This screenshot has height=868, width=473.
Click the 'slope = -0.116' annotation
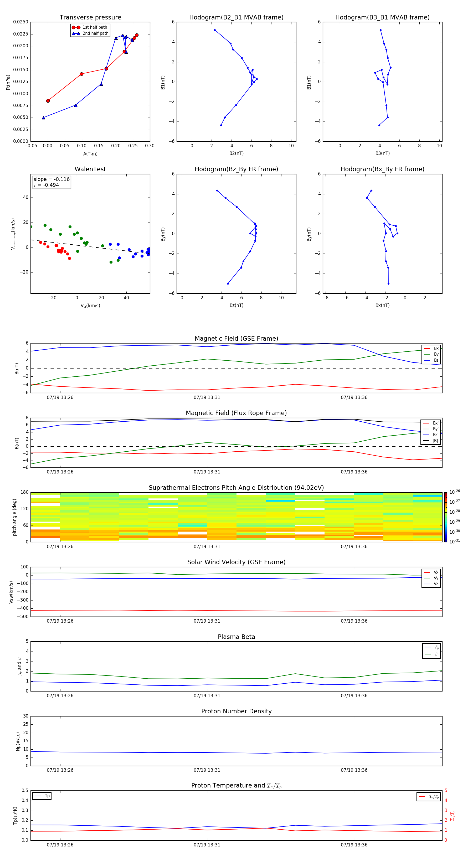tap(52, 179)
